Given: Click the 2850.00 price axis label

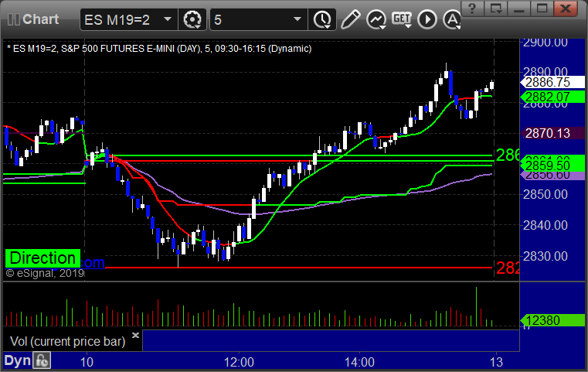Looking at the screenshot, I should [x=546, y=194].
